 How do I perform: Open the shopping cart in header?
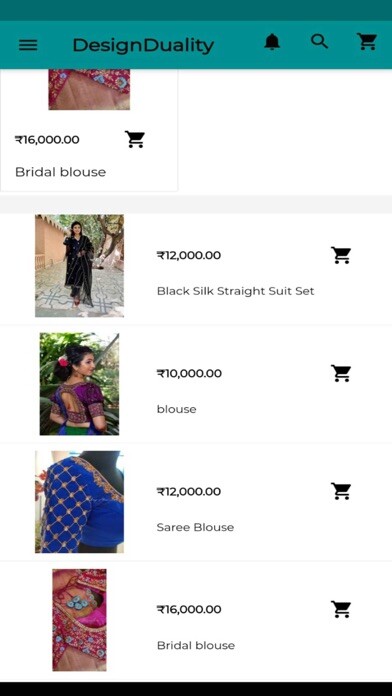(x=368, y=42)
